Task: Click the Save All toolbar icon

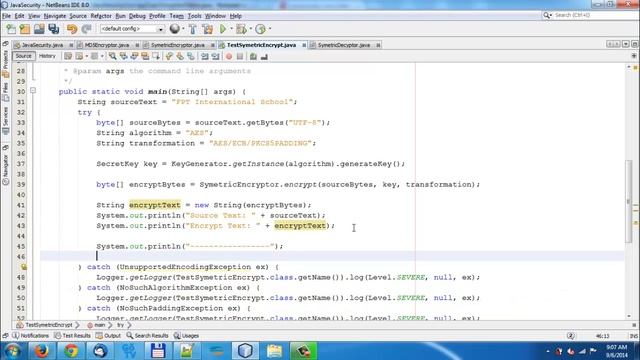Action: click(53, 29)
